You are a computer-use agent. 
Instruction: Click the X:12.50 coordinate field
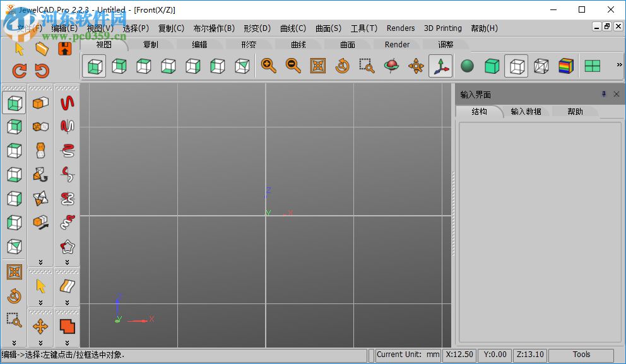(459, 355)
